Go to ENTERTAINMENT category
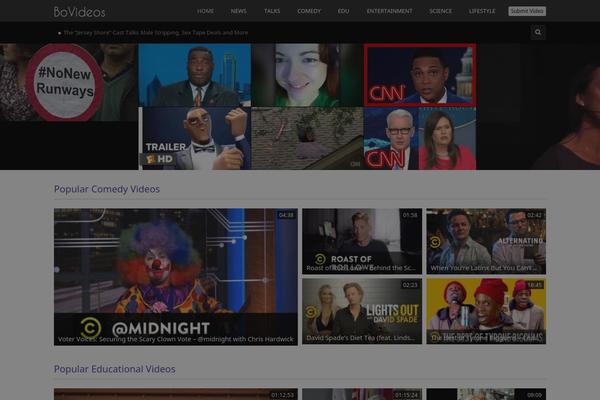 [390, 11]
